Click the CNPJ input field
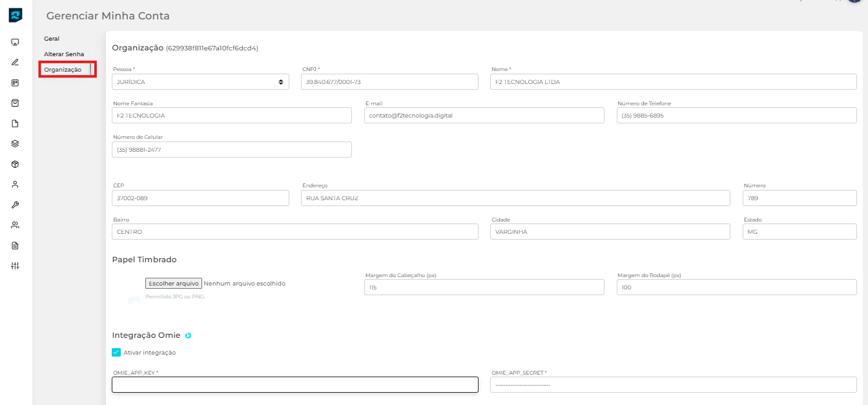Screen dimensions: 868x405 coord(389,81)
